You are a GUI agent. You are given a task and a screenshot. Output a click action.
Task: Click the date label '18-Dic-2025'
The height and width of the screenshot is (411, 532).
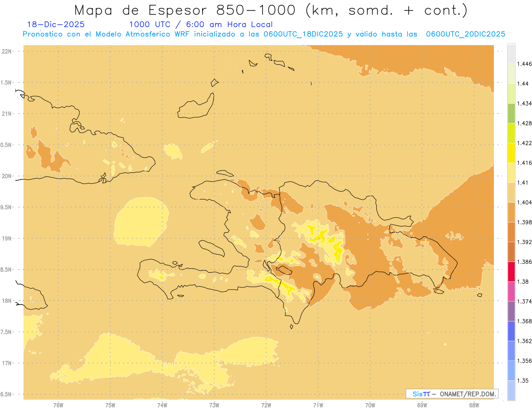pos(56,24)
